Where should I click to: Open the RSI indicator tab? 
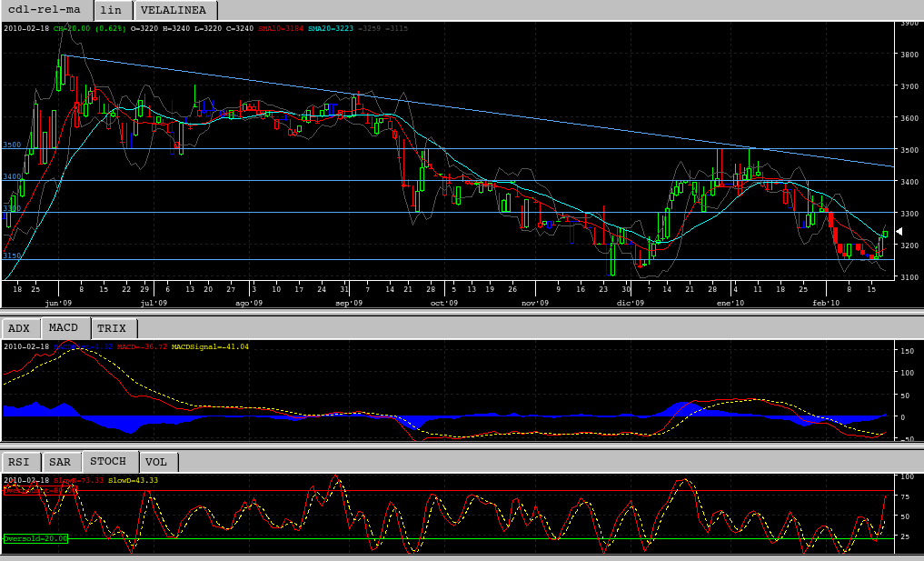20,462
